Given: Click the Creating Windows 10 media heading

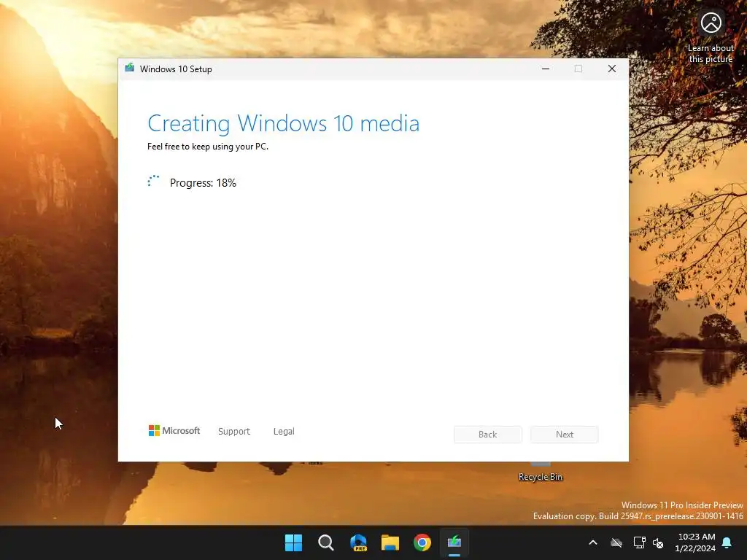Looking at the screenshot, I should pos(284,123).
